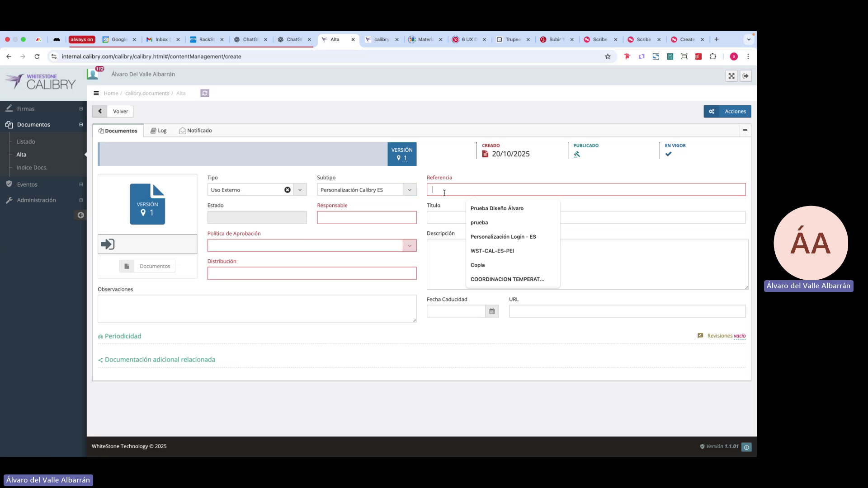The height and width of the screenshot is (488, 868).
Task: Click the Todoist extension icon in the browser toolbar
Action: (x=698, y=56)
